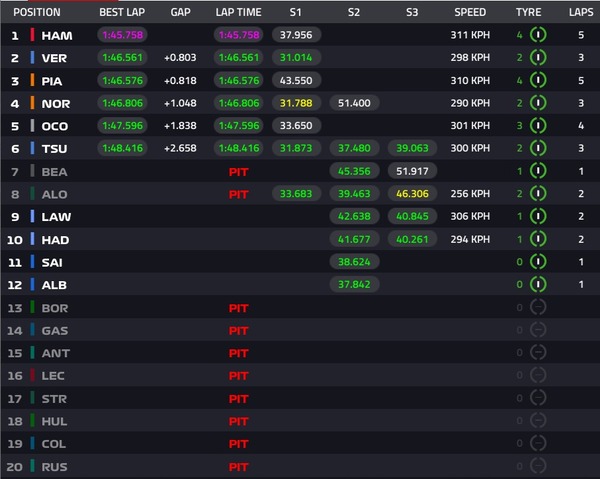Click the GAP column header

pyautogui.click(x=180, y=12)
